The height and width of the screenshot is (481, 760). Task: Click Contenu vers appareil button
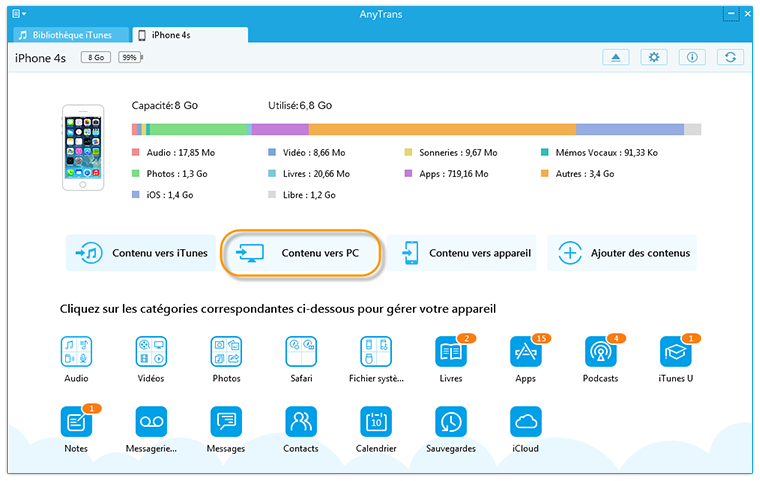pos(461,253)
